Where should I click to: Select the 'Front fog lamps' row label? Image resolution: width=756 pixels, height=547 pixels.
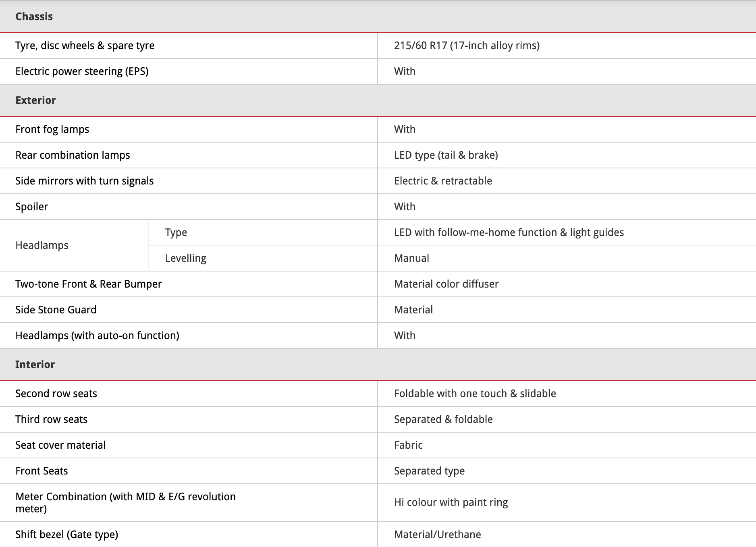pyautogui.click(x=52, y=129)
